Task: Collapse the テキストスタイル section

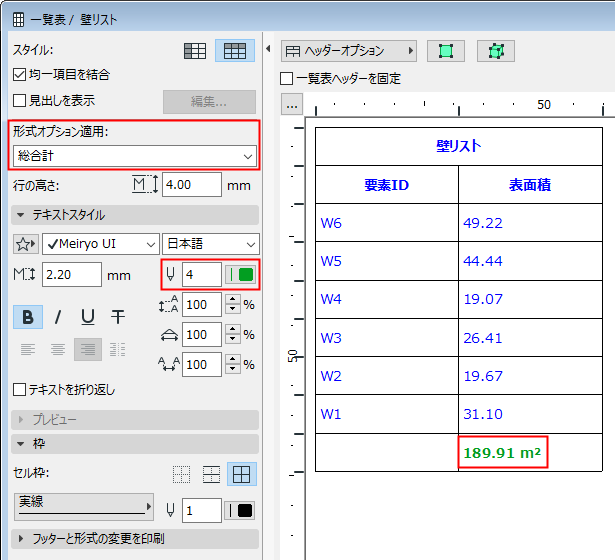Action: tap(135, 215)
